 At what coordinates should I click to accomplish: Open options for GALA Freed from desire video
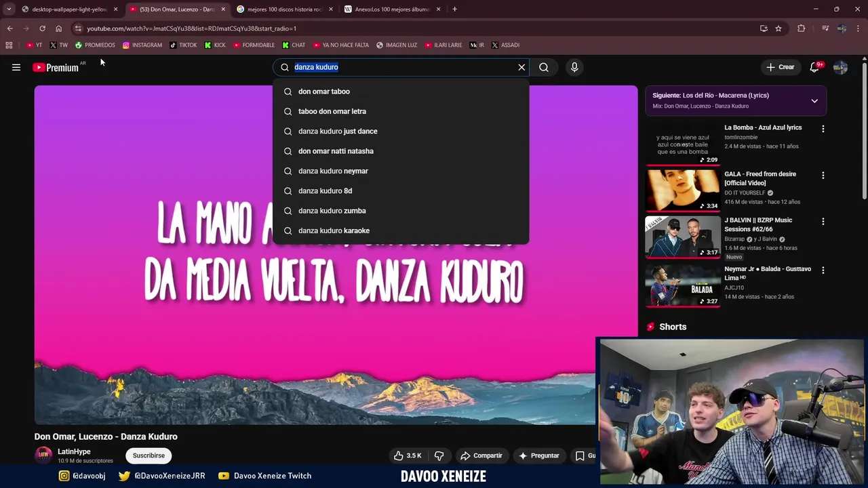coord(823,175)
